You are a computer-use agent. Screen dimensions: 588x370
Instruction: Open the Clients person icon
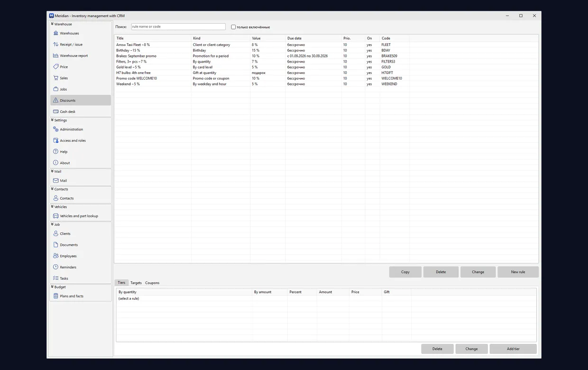(x=55, y=233)
